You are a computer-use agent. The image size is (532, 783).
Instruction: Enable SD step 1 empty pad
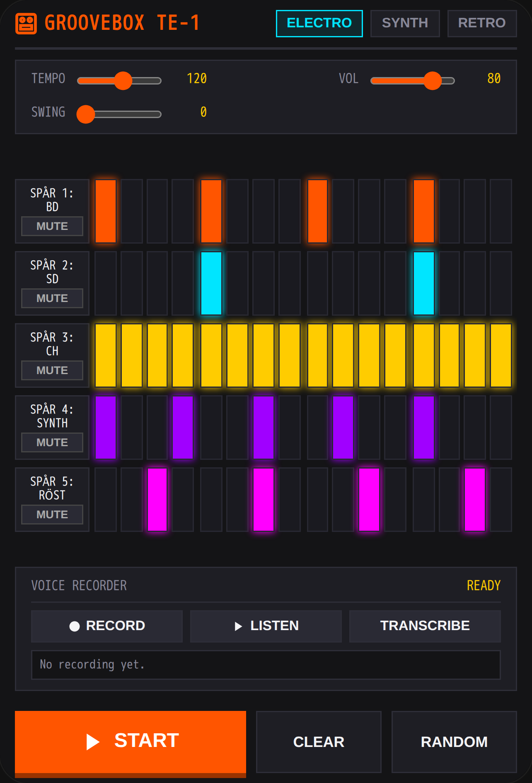(106, 283)
